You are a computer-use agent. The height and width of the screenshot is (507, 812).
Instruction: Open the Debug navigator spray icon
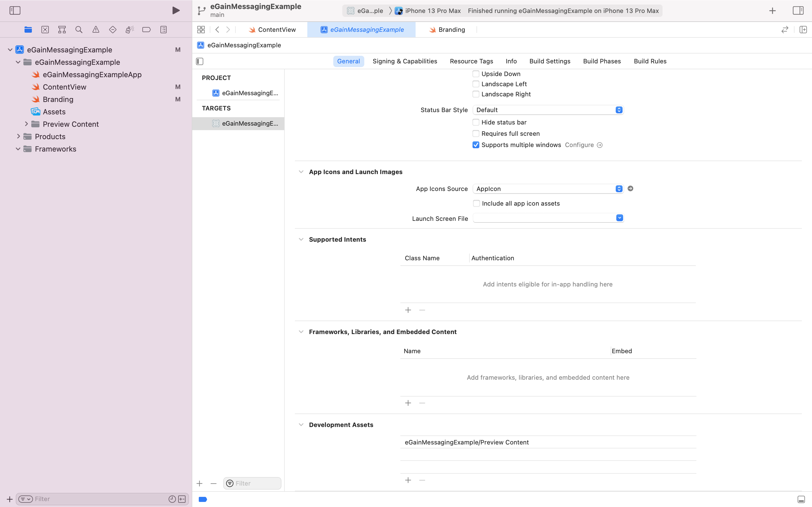tap(130, 30)
